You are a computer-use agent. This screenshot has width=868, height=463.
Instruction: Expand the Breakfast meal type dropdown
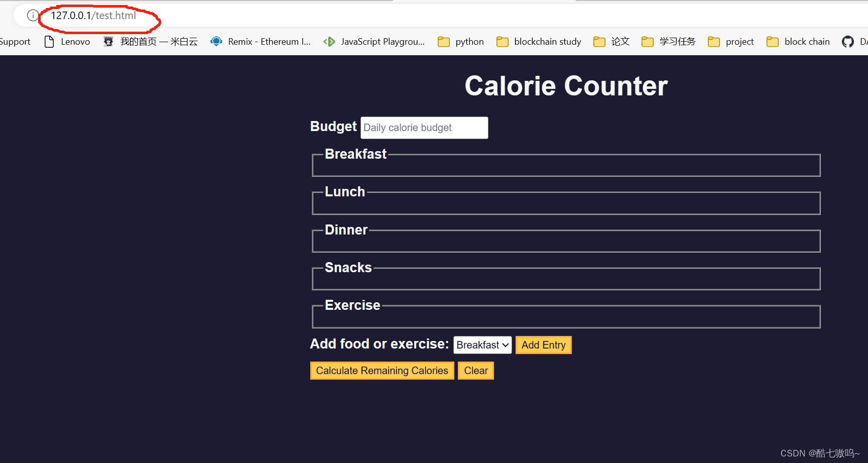click(482, 345)
